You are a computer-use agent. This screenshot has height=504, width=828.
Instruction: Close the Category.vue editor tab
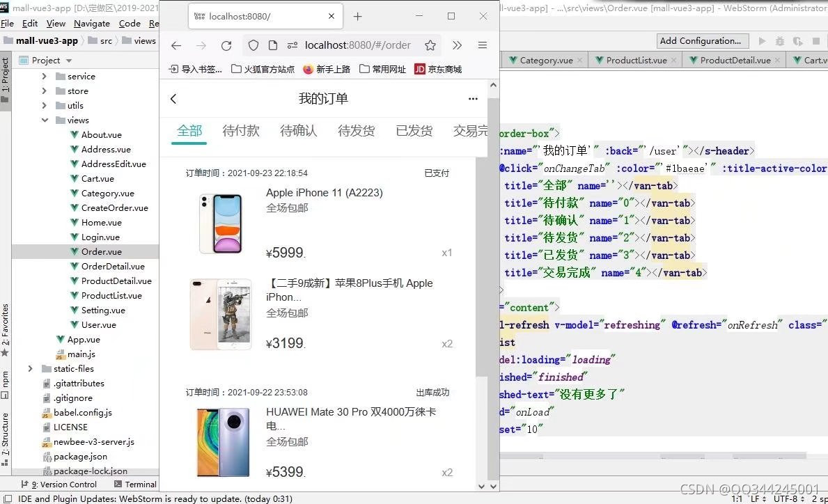pos(579,60)
